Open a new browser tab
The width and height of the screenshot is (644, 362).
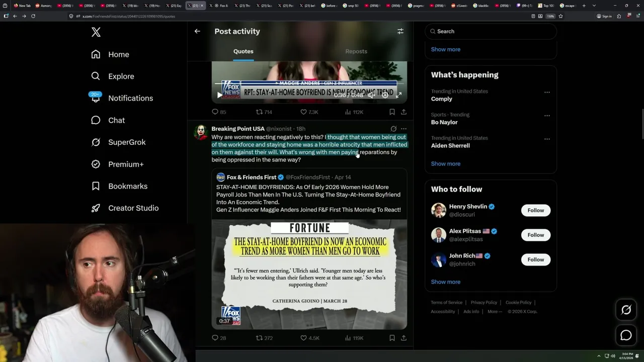[x=584, y=6]
